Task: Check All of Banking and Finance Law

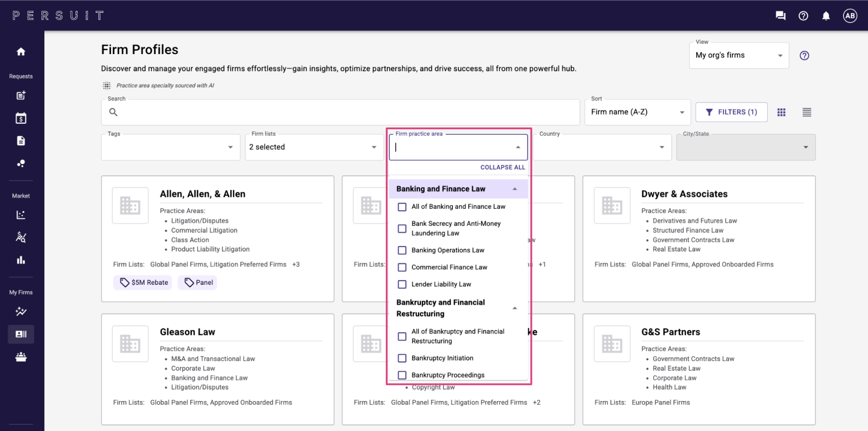Action: tap(402, 207)
